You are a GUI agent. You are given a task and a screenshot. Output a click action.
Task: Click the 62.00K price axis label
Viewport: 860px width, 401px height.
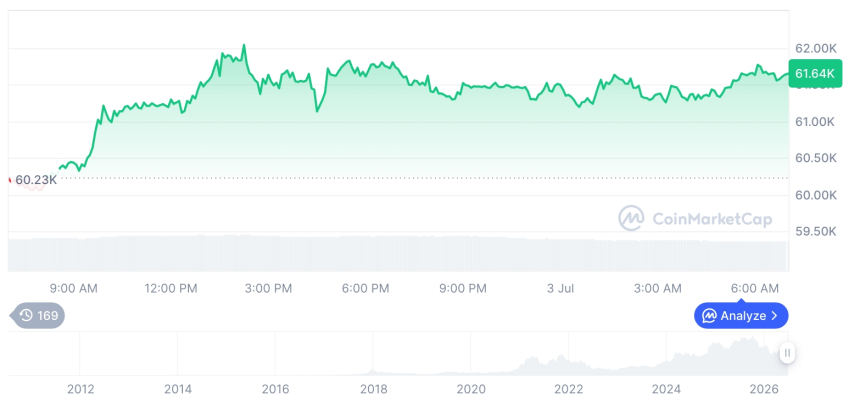(816, 49)
